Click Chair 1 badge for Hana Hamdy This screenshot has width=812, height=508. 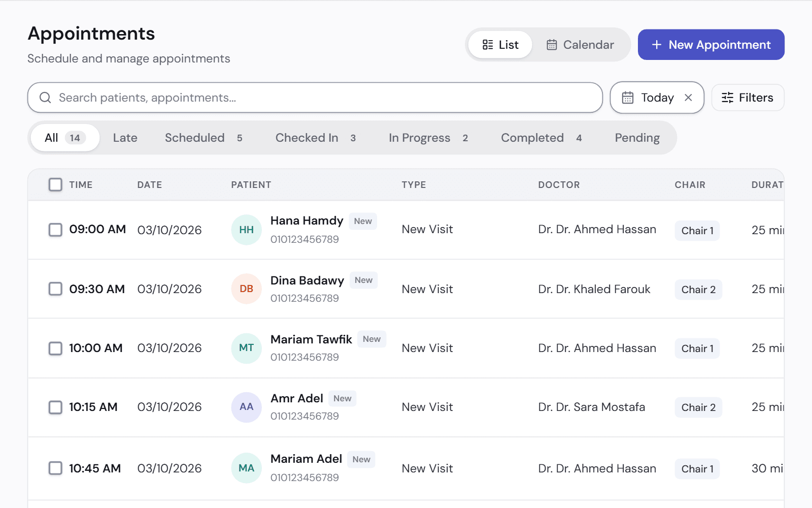click(697, 231)
